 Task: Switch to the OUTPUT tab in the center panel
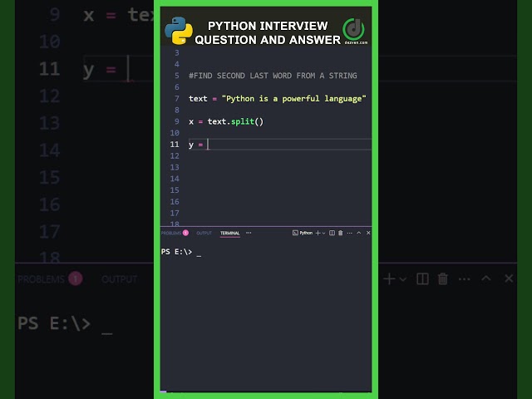(x=204, y=233)
